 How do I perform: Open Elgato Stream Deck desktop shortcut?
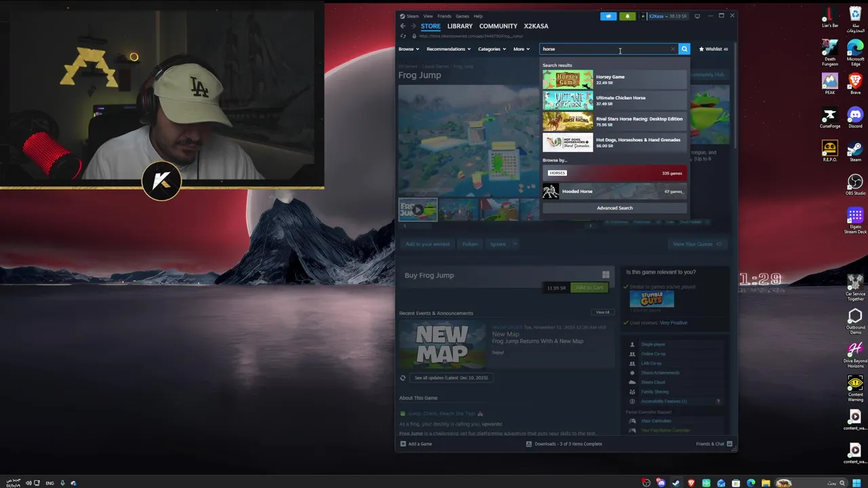pos(855,221)
